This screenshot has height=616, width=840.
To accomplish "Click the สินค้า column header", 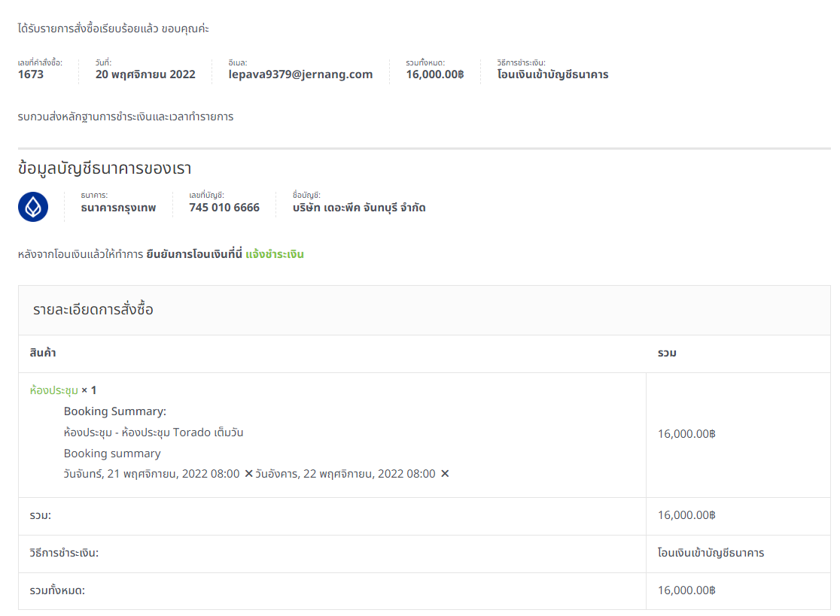I will pos(43,354).
